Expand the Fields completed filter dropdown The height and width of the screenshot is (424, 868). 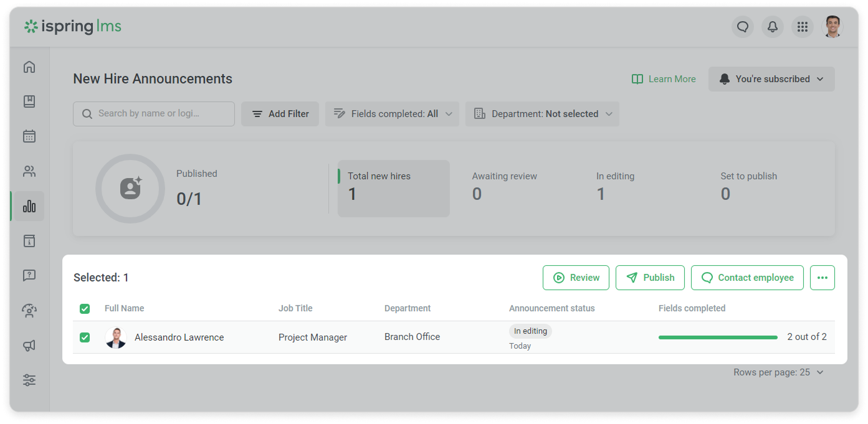(x=392, y=114)
